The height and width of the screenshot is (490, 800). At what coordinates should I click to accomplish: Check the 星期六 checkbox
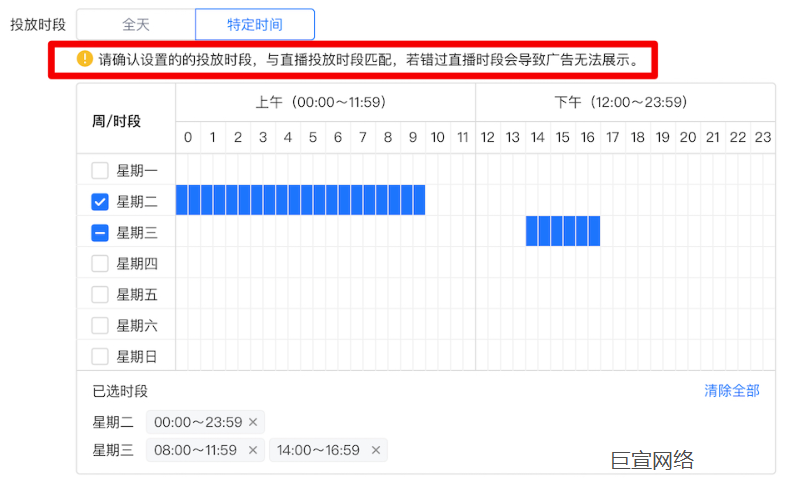point(100,326)
